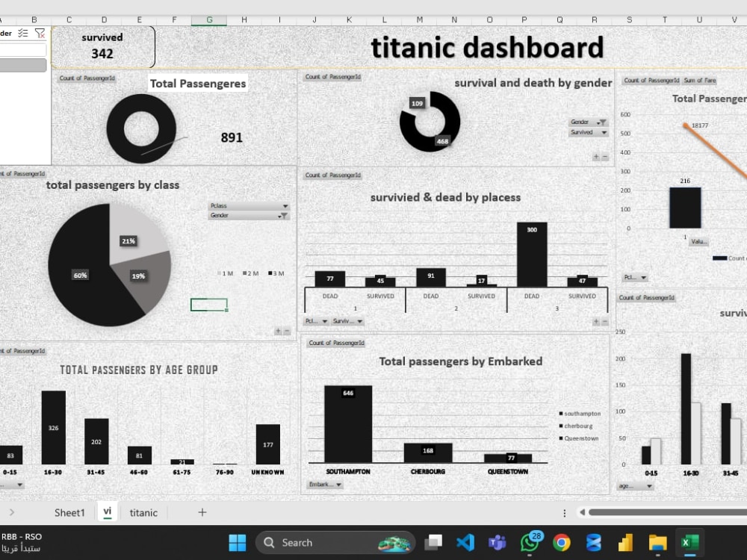The image size is (747, 560).
Task: Open RBB - RSO widget on taskbar
Action: click(22, 542)
